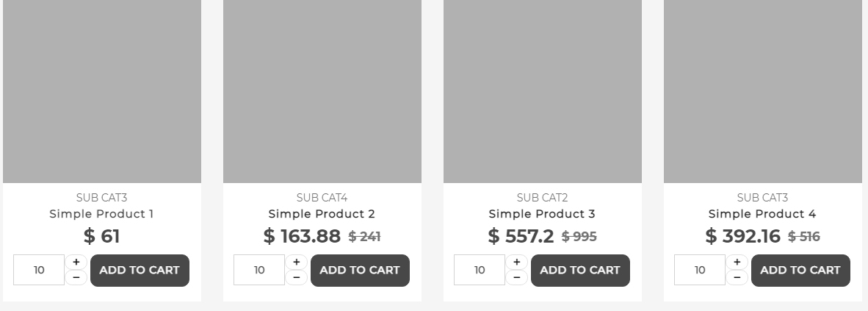Open Simple Product 1 title link
Image resolution: width=868 pixels, height=311 pixels.
(x=101, y=214)
